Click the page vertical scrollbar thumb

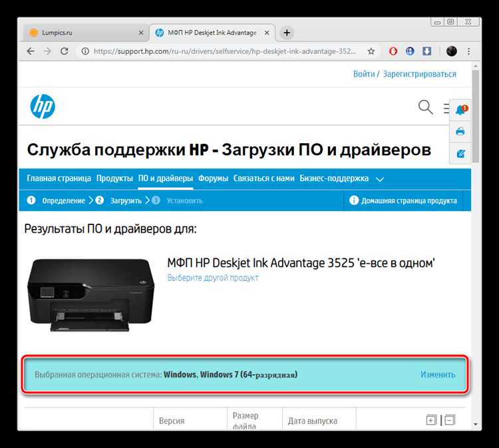tap(476, 116)
